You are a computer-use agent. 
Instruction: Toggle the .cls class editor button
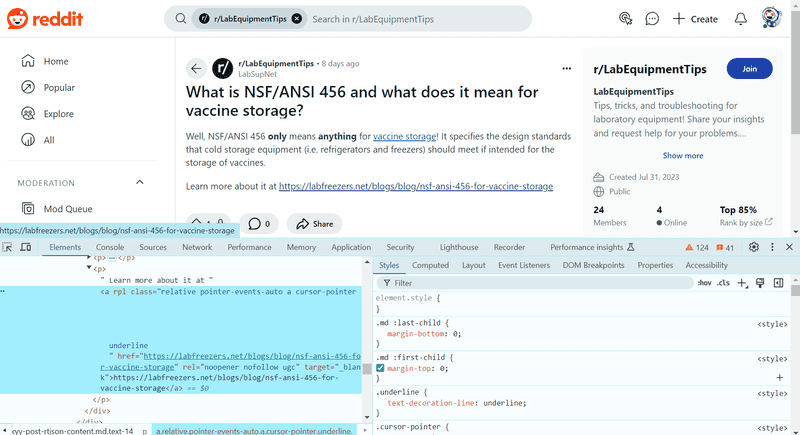pos(723,283)
